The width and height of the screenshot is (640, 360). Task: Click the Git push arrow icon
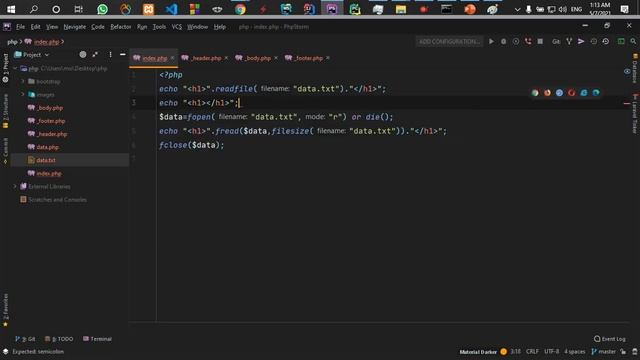click(581, 42)
